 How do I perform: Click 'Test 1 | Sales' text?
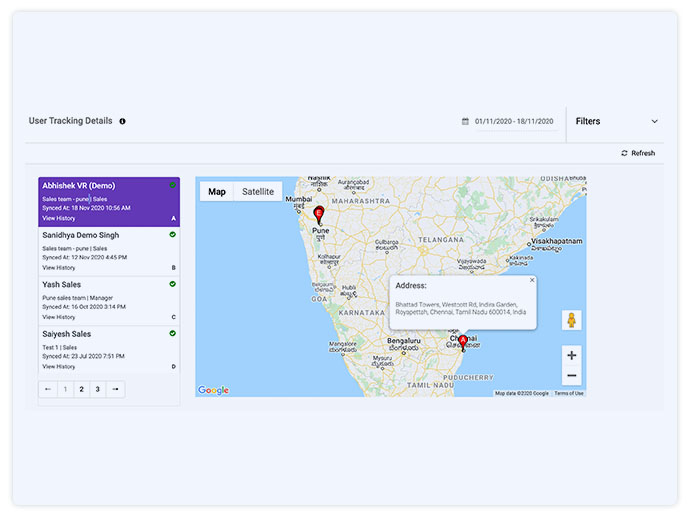59,347
